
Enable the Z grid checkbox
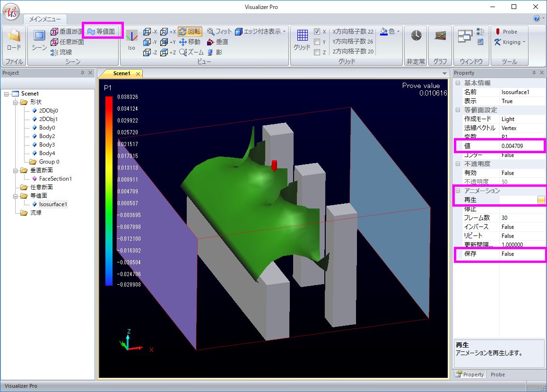tap(317, 52)
